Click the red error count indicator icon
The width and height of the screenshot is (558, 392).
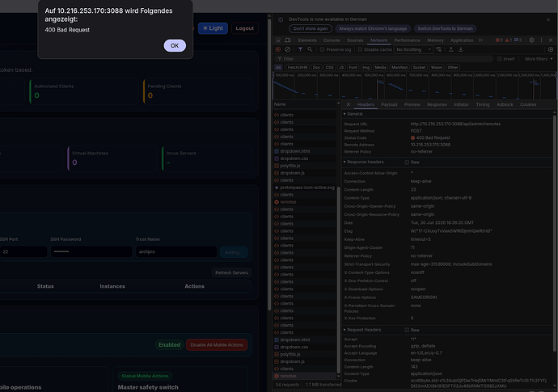coord(497,40)
